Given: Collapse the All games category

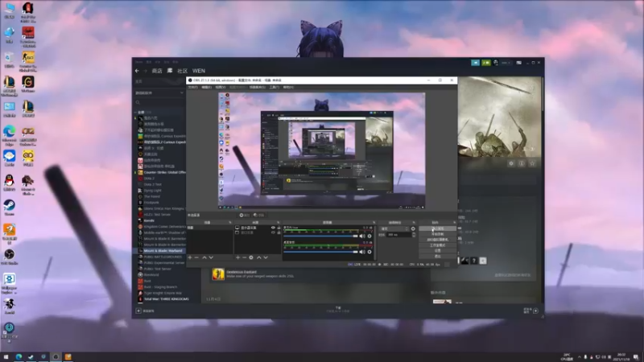Looking at the screenshot, I should pos(135,112).
